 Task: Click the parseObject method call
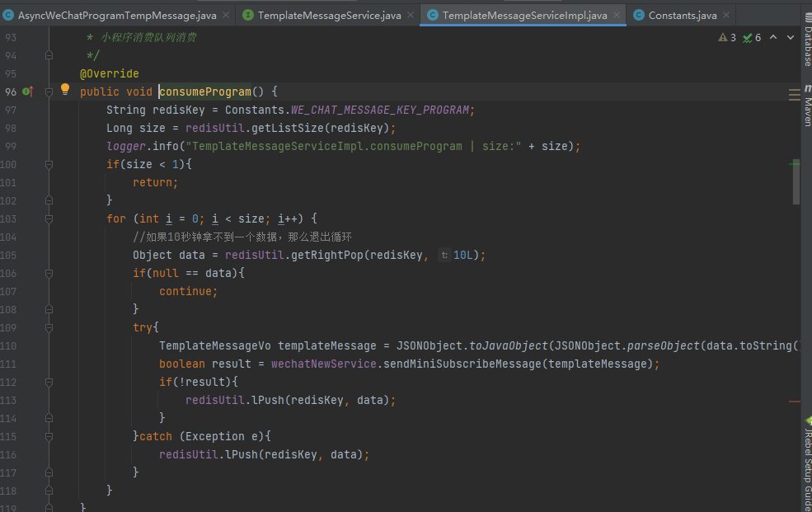click(x=664, y=345)
